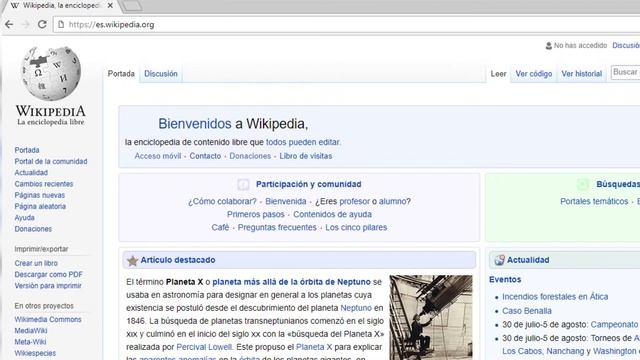Viewport: 640px width, 360px height.
Task: Click the alumno link
Action: 392,202
